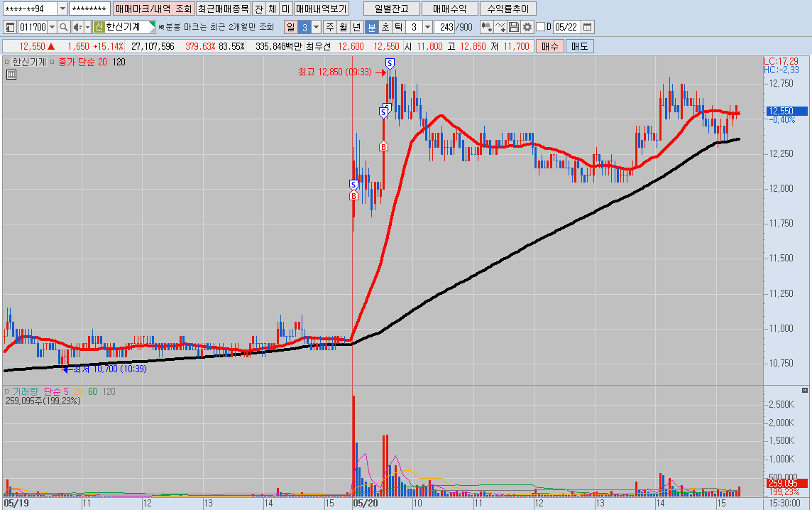Screen dimensions: 812x510
Task: Expand the dropdown beside speaker icon
Action: click(87, 27)
